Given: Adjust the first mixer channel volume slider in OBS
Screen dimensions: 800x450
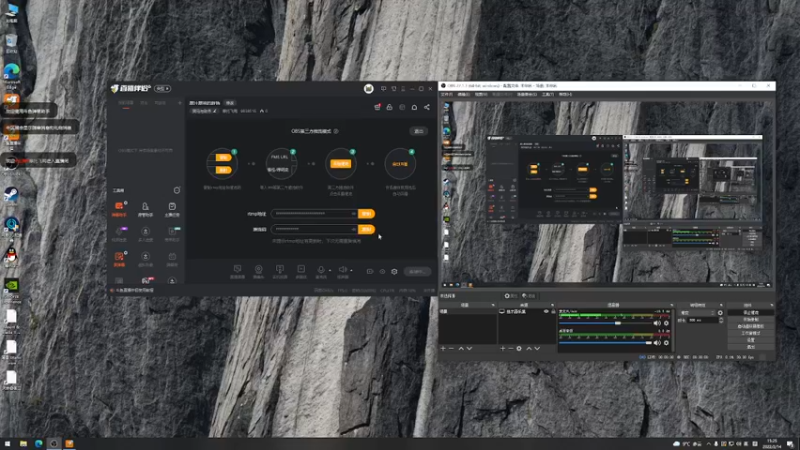Looking at the screenshot, I should 608,323.
